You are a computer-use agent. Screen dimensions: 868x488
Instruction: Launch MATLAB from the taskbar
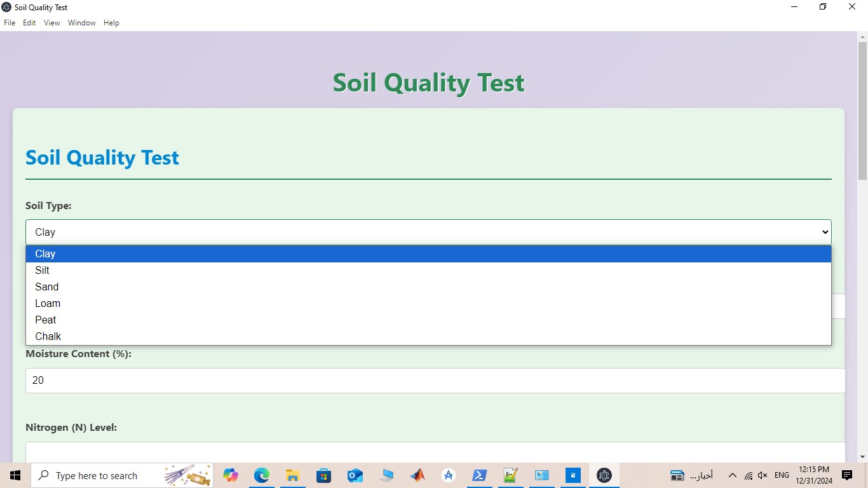(x=417, y=475)
